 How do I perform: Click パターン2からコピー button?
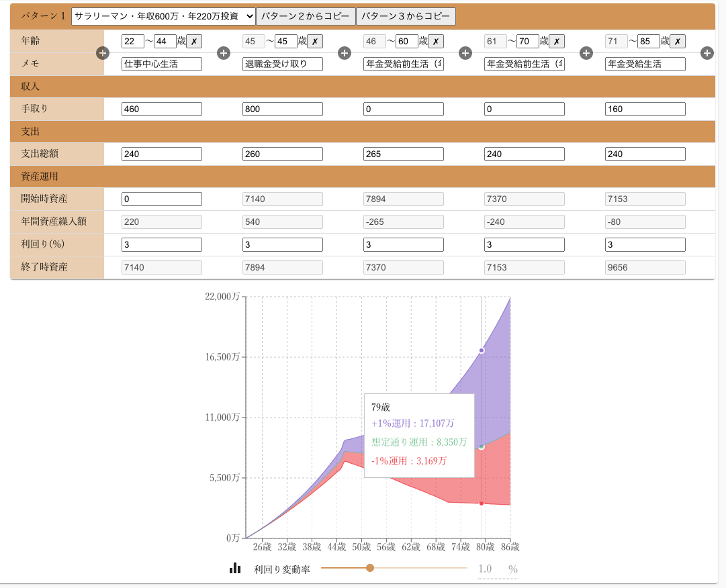[306, 16]
